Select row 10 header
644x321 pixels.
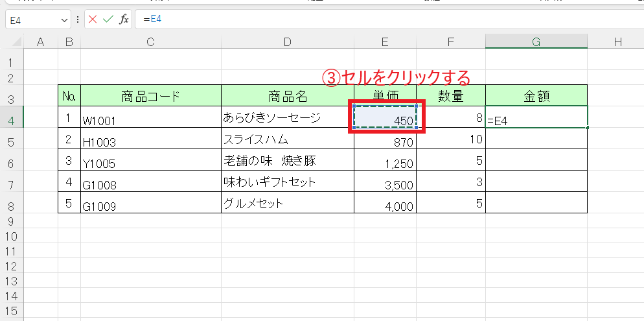(x=12, y=236)
